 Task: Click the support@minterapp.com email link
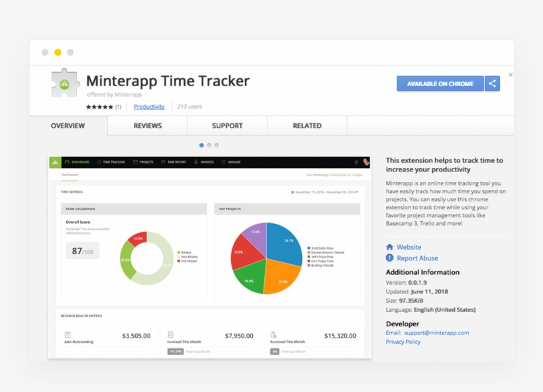[436, 333]
